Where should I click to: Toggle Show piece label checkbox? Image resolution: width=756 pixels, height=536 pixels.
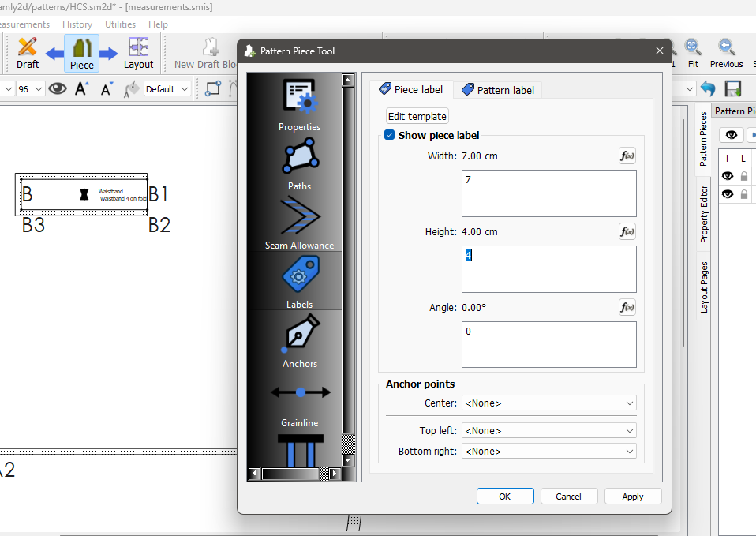pos(390,135)
